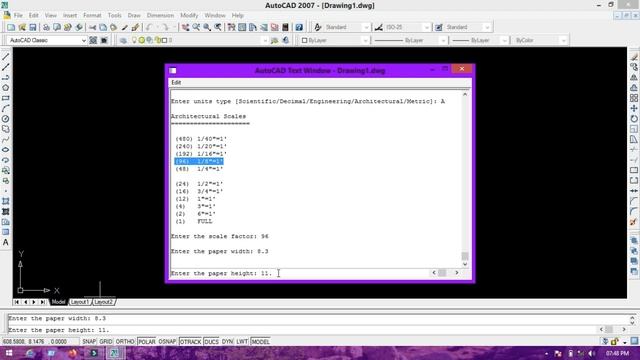Click the volume icon in system tray
The height and width of the screenshot is (360, 640).
591,353
